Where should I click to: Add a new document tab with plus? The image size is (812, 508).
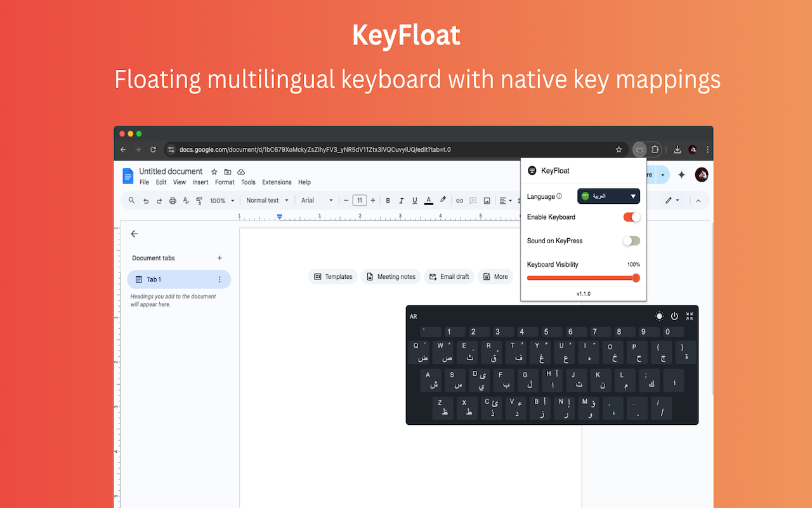(220, 258)
